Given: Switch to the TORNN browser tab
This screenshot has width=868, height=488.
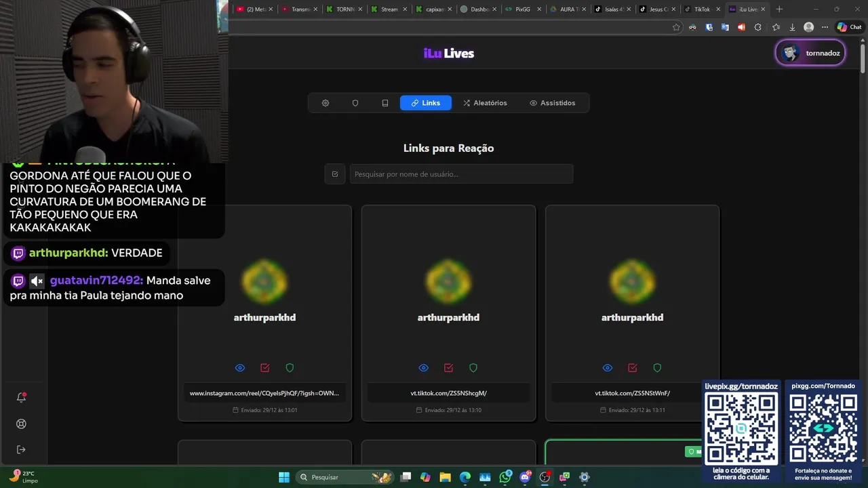Looking at the screenshot, I should click(x=344, y=9).
